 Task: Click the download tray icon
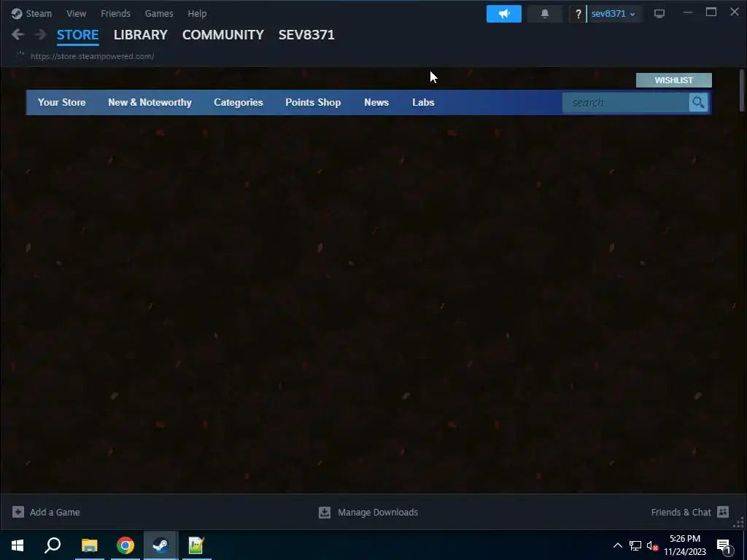tap(325, 513)
